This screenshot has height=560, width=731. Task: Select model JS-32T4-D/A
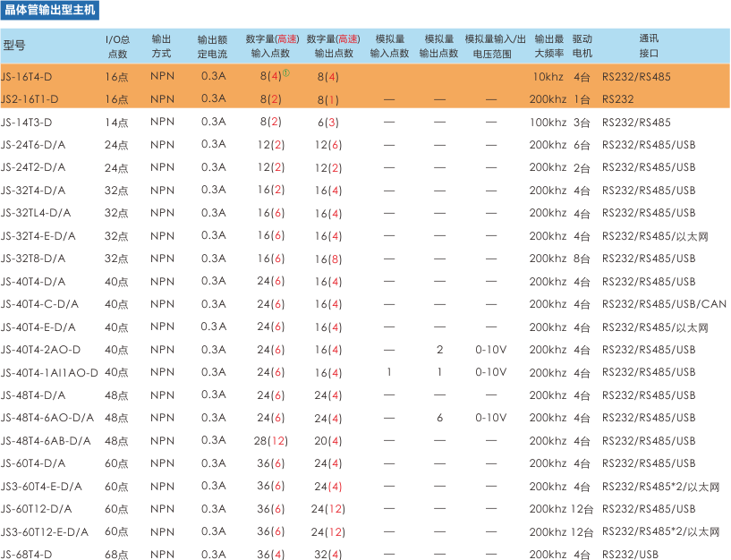click(33, 191)
